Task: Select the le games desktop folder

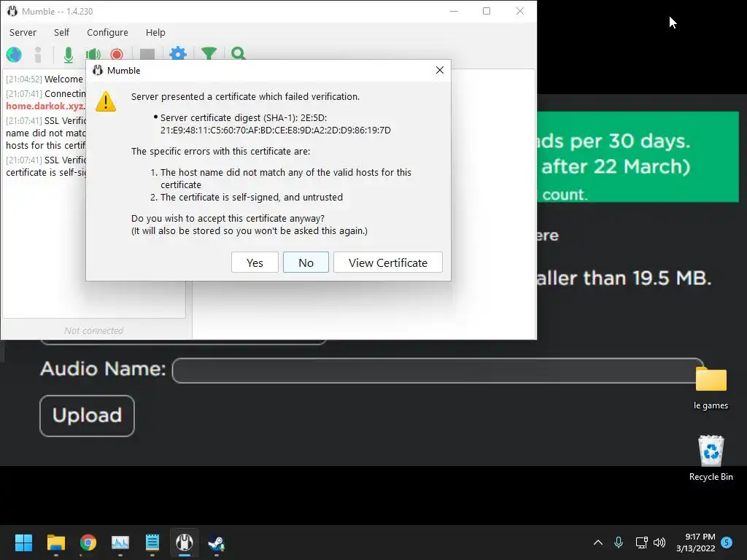Action: click(711, 388)
